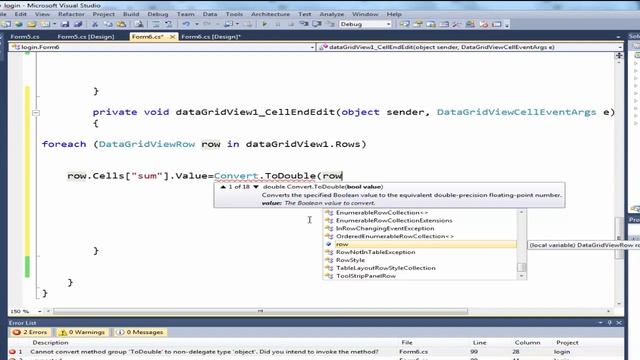Screen dimensions: 640x360
Task: Click the Save All icon
Action: (78, 24)
